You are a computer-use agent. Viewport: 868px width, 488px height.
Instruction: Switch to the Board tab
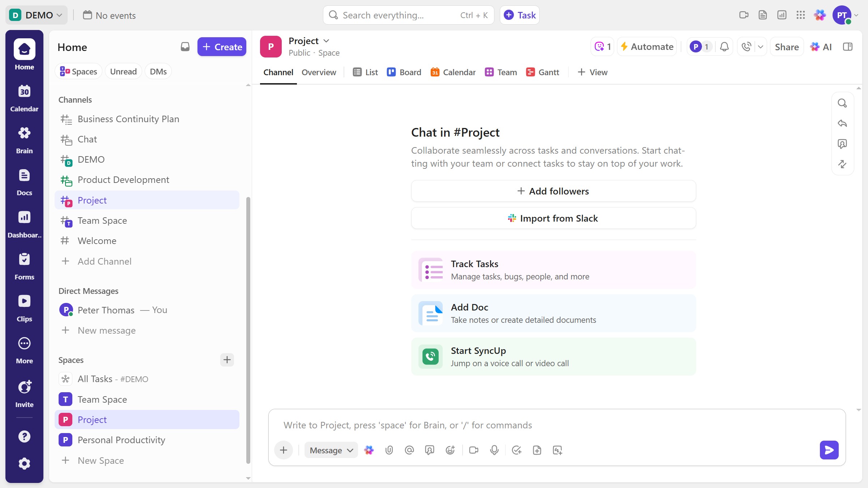[x=404, y=72]
